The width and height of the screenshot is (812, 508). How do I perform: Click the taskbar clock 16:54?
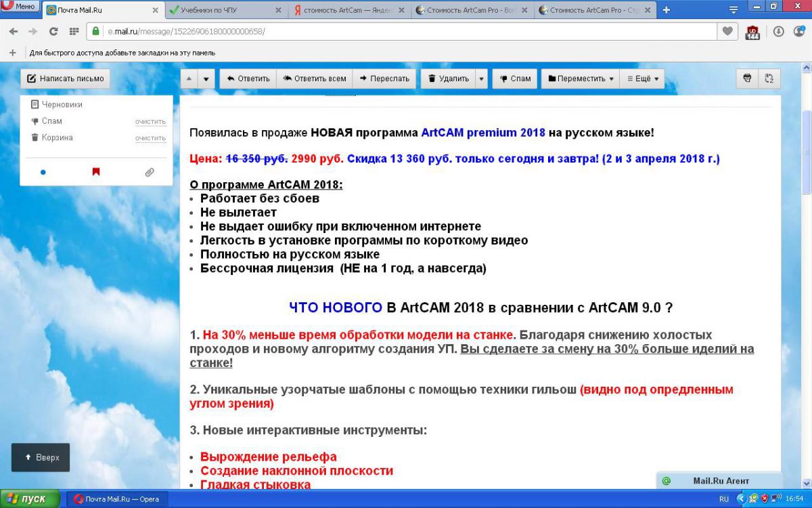click(794, 499)
